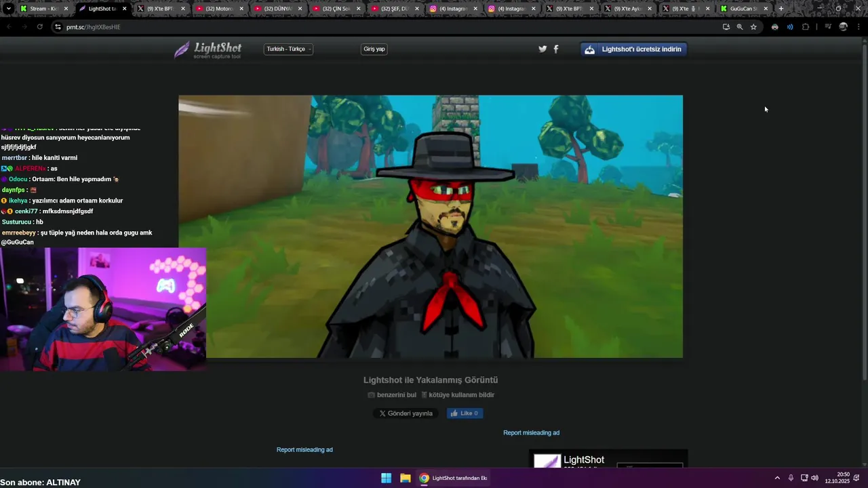Image resolution: width=868 pixels, height=488 pixels.
Task: Open the captured game screenshot image
Action: (431, 226)
